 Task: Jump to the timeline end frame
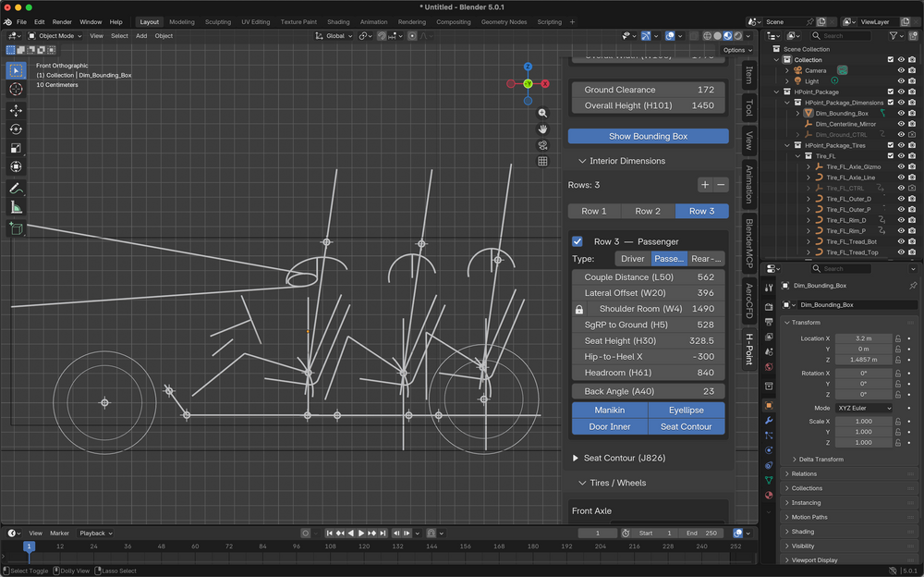click(x=383, y=533)
